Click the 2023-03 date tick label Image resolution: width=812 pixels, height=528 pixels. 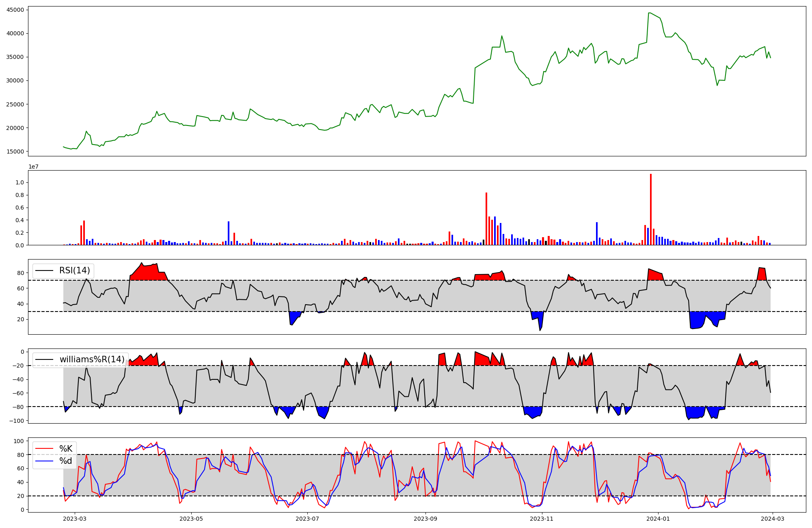75,518
